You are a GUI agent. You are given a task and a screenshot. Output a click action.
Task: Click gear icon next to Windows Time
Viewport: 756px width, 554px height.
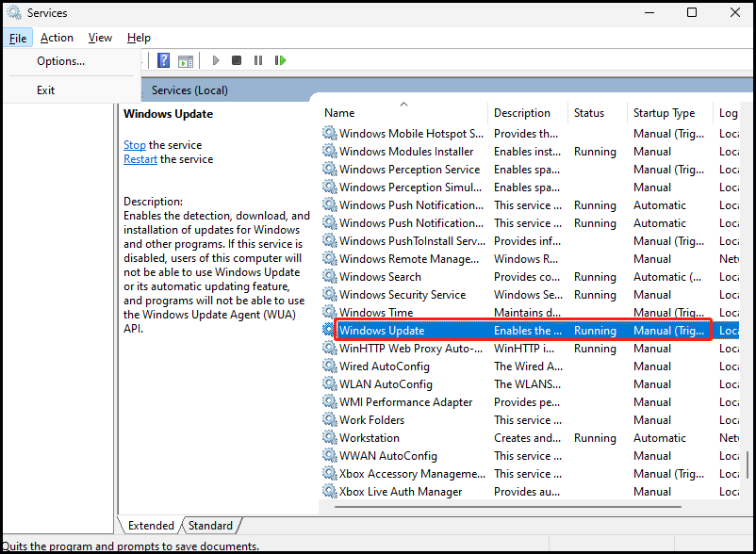tap(330, 312)
